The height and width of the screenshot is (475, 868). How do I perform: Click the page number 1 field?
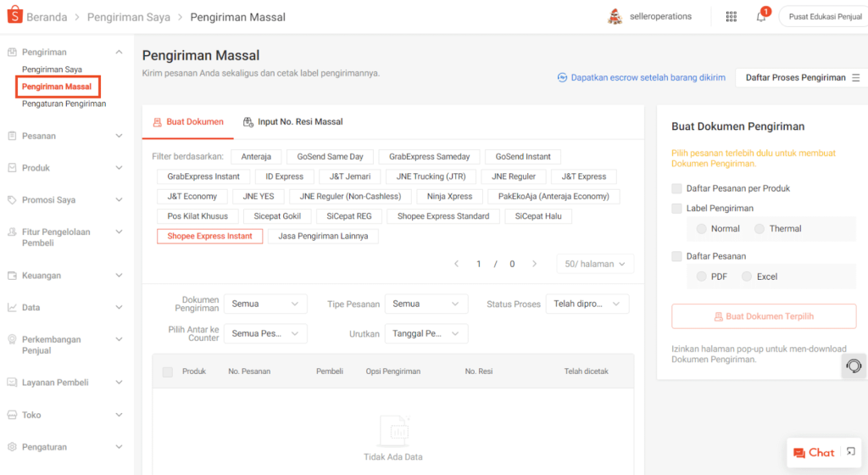478,264
